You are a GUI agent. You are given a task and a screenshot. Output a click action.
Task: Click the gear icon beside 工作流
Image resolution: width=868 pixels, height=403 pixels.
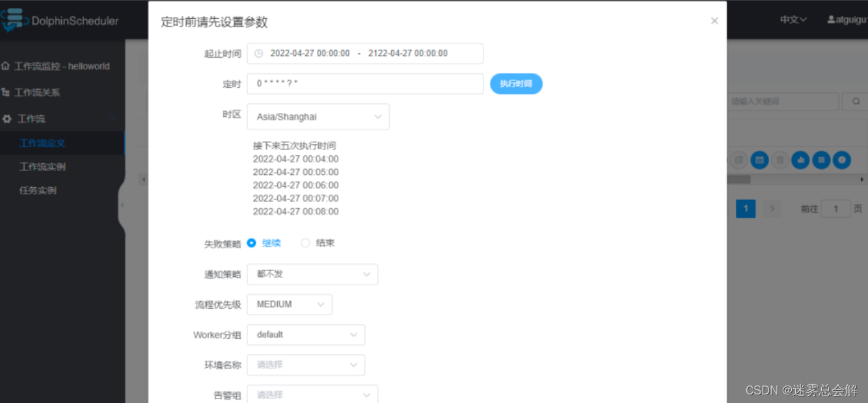[7, 119]
